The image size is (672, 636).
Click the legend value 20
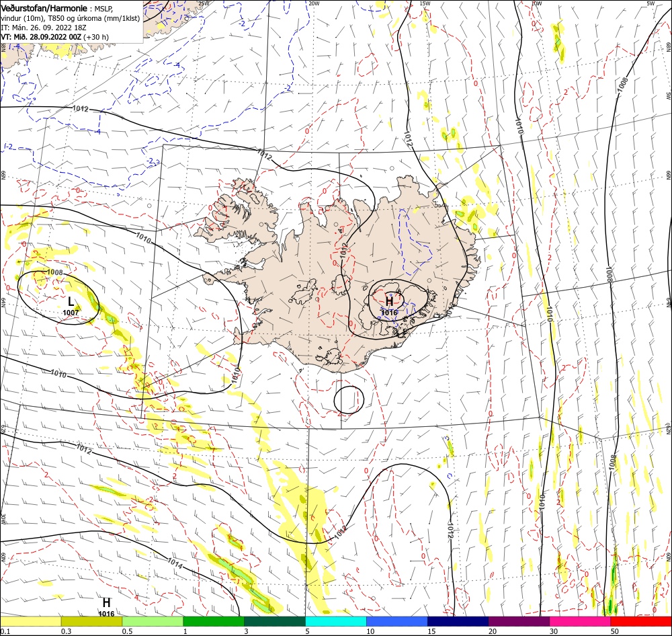click(493, 631)
